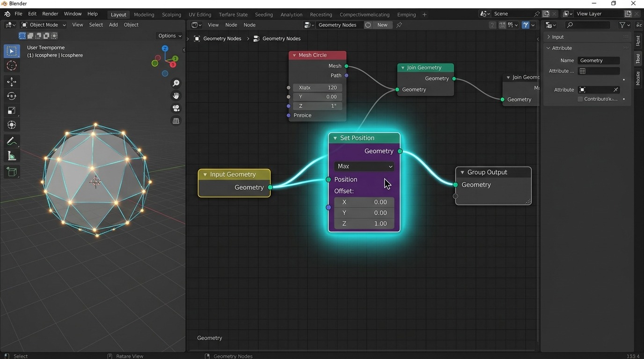Activate the Cursor tool

[12, 66]
